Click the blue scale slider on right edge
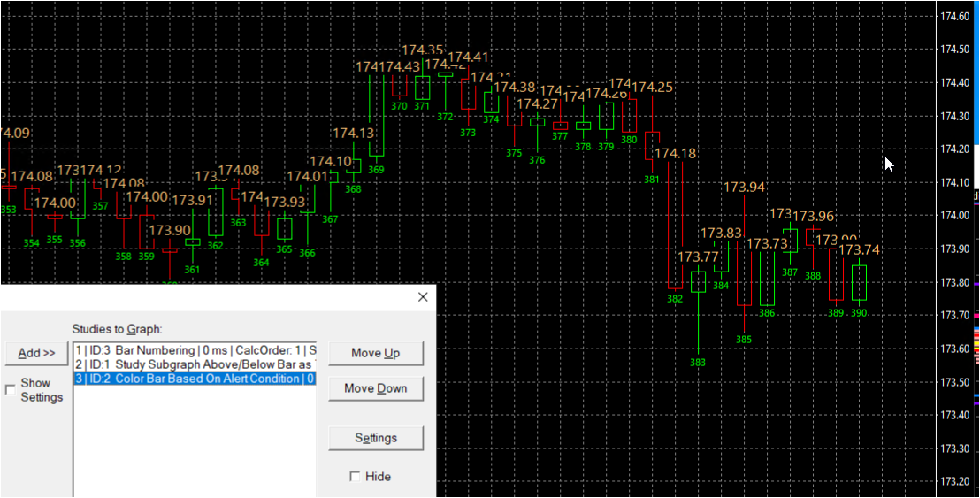The width and height of the screenshot is (980, 498). [976, 73]
